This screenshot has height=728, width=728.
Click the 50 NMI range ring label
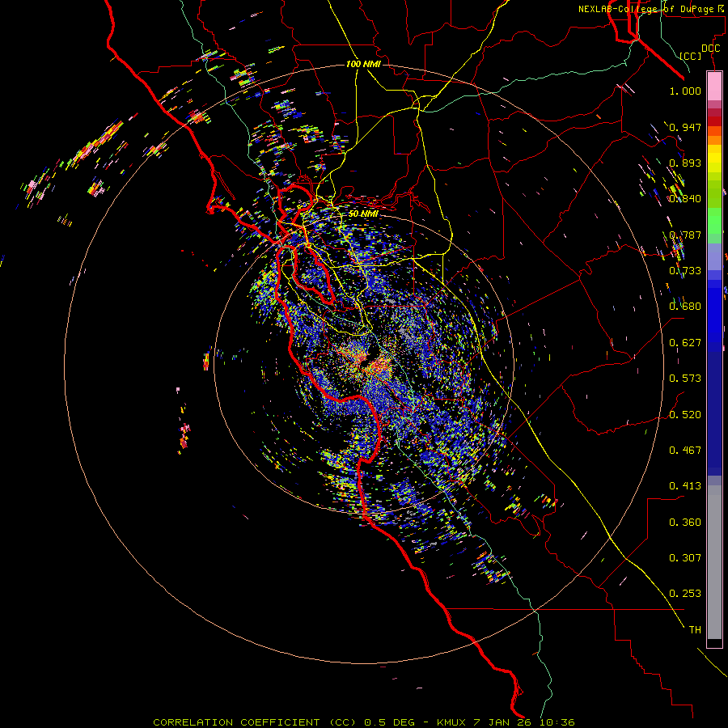pyautogui.click(x=363, y=214)
